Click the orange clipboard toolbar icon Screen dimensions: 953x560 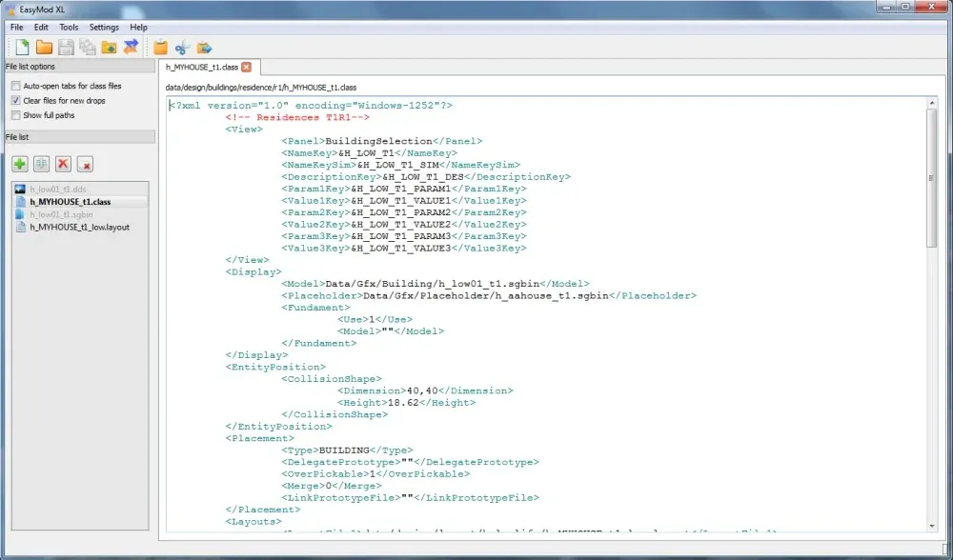160,47
